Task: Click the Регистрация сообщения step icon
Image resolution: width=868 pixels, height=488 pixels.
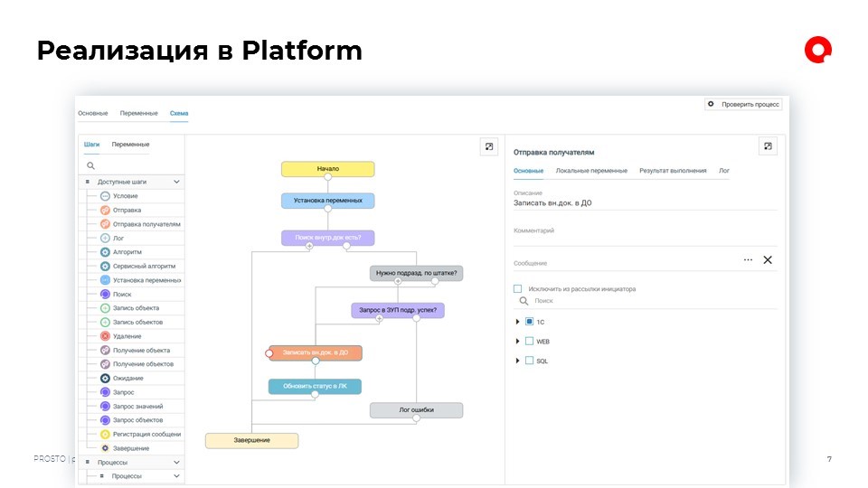Action: (105, 434)
